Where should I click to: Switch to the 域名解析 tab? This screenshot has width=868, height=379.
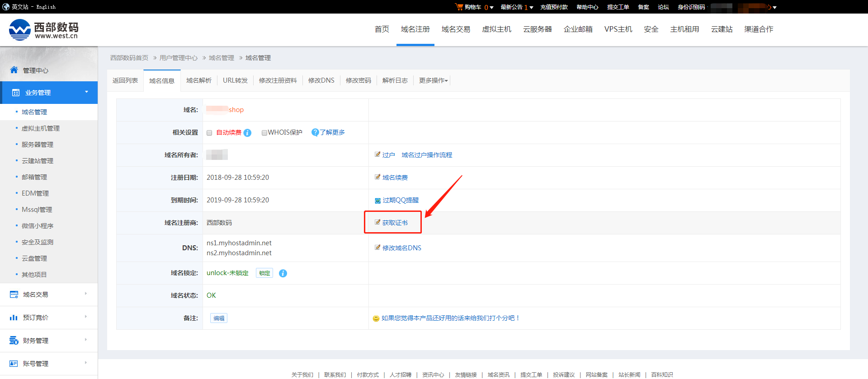click(198, 80)
